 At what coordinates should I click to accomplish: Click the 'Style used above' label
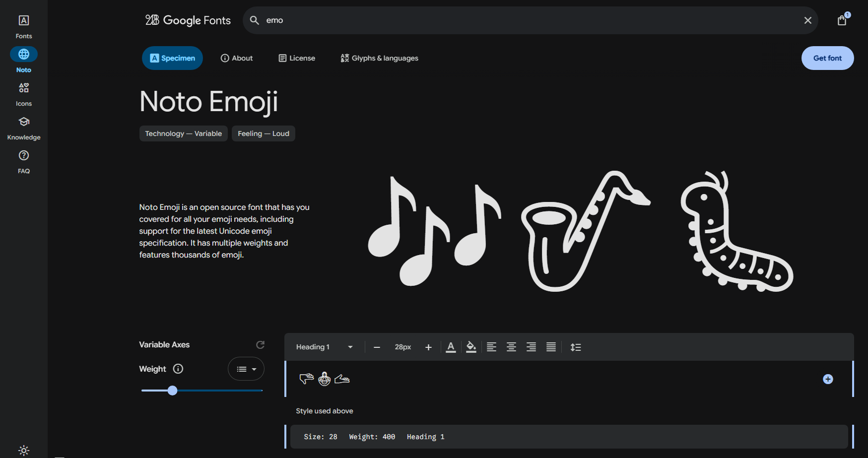[x=325, y=411]
